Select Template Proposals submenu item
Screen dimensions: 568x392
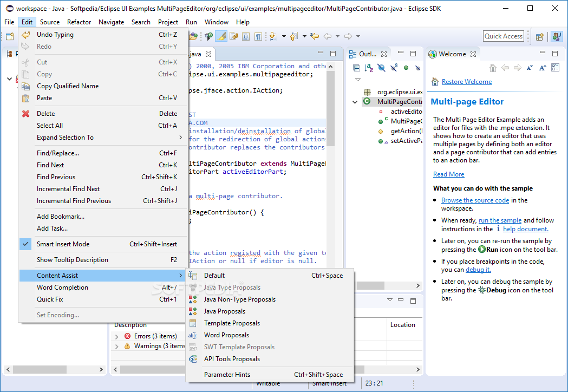click(x=270, y=324)
